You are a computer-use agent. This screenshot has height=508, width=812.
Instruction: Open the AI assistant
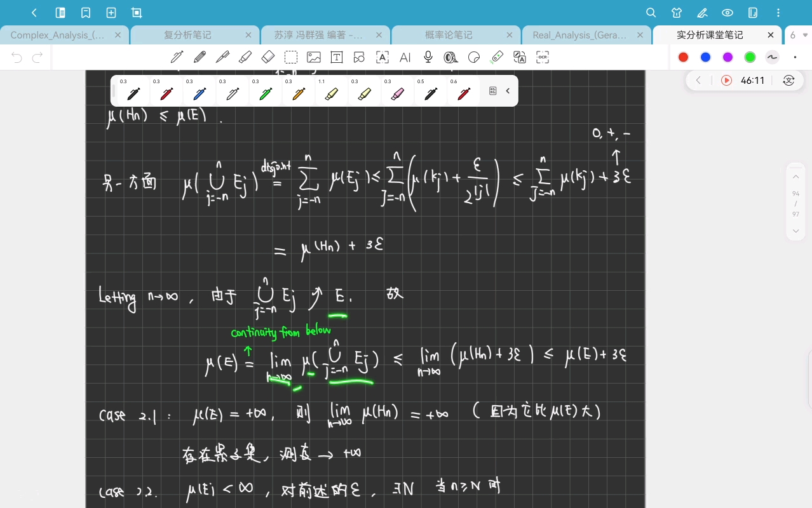(x=405, y=57)
